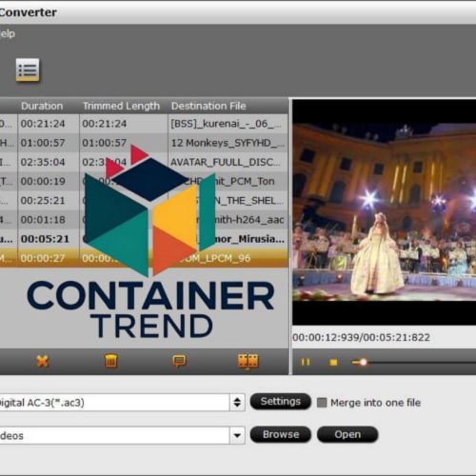The image size is (476, 476).
Task: Click the [BSS]_kurenai_-_06 destination file
Action: point(226,124)
